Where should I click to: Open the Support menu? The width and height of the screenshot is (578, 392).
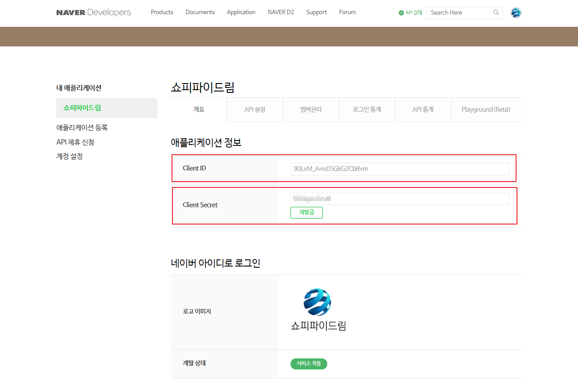pyautogui.click(x=317, y=12)
